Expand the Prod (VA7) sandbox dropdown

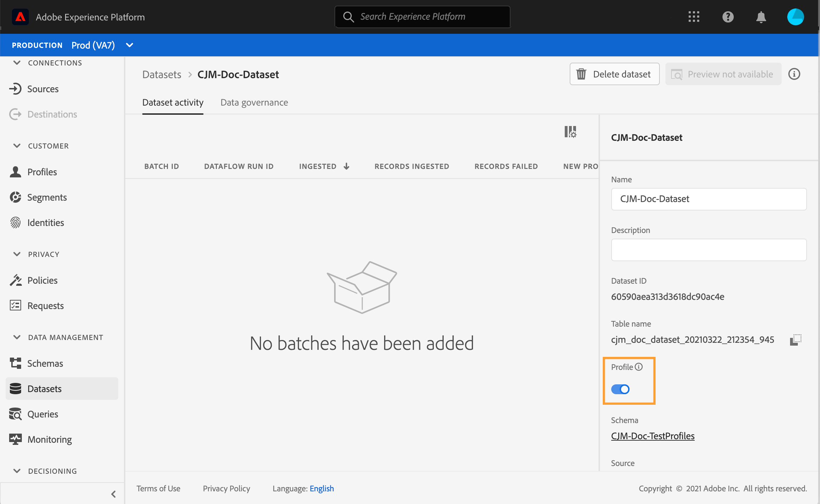130,45
